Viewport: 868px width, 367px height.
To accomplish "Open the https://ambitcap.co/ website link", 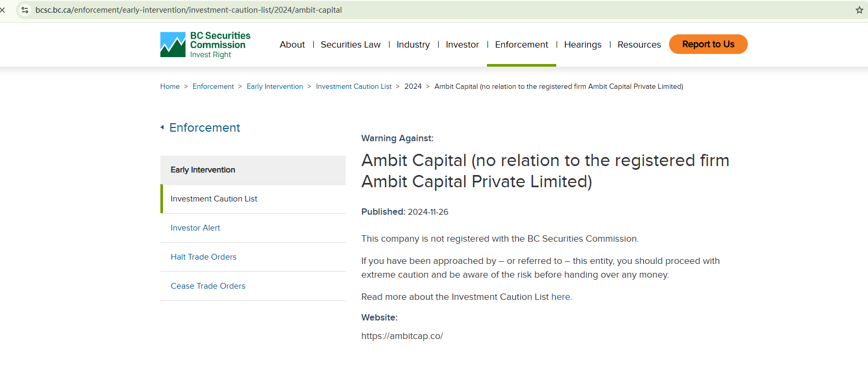I will pos(402,336).
